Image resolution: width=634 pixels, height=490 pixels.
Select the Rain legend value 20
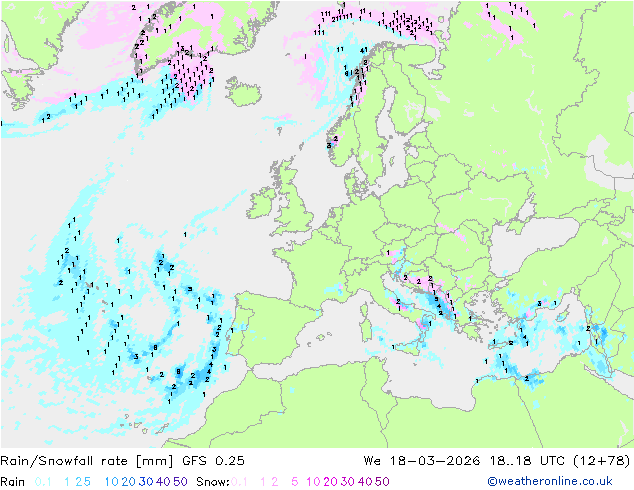click(x=128, y=482)
